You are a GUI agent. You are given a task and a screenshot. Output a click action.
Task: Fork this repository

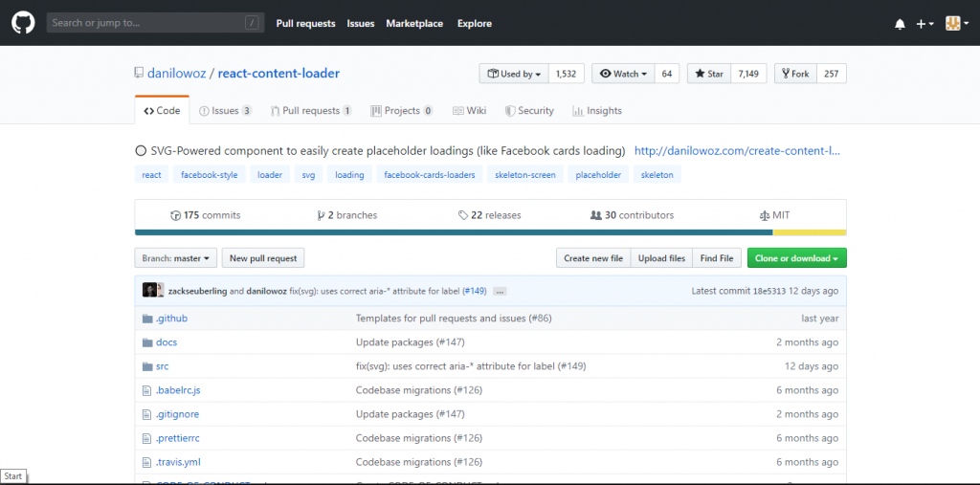click(x=795, y=74)
